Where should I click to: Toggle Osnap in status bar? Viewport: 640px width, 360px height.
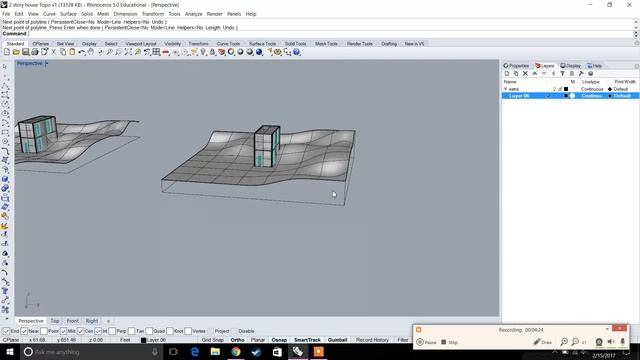tap(279, 340)
